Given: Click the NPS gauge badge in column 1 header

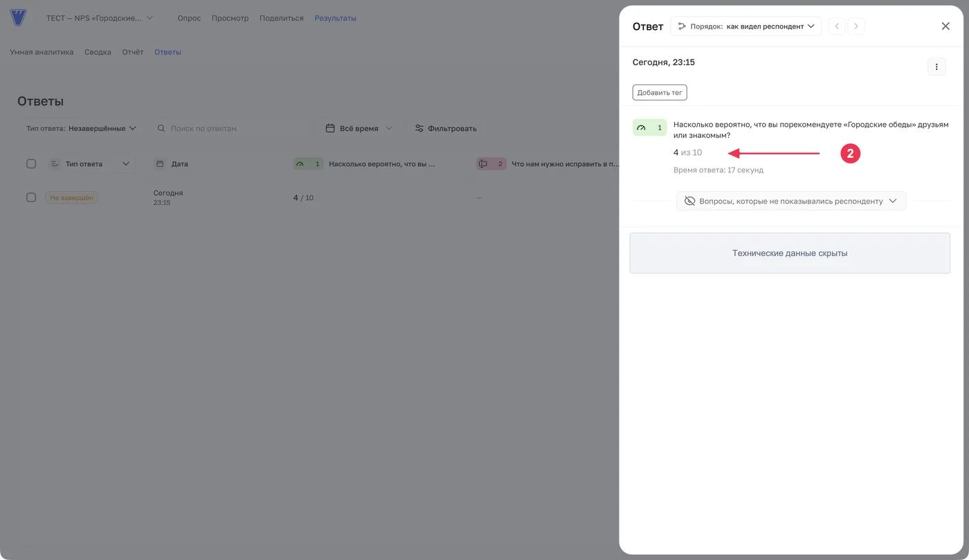Looking at the screenshot, I should 308,164.
